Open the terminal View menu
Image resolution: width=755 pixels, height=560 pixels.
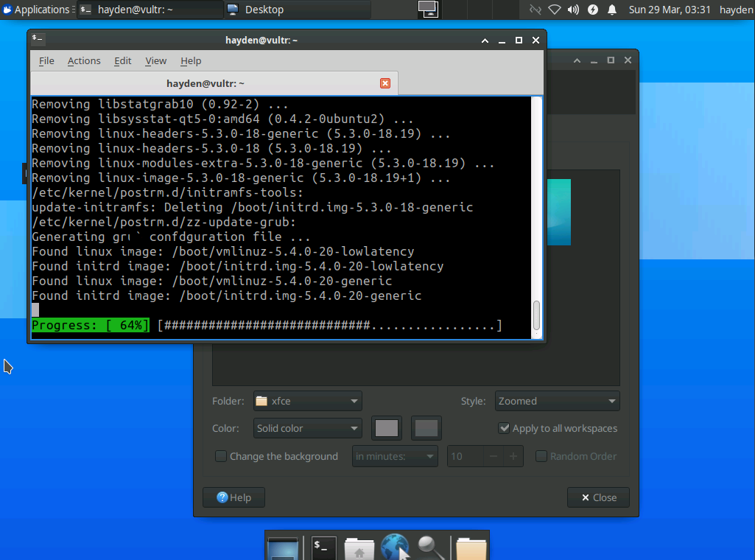[x=155, y=60]
